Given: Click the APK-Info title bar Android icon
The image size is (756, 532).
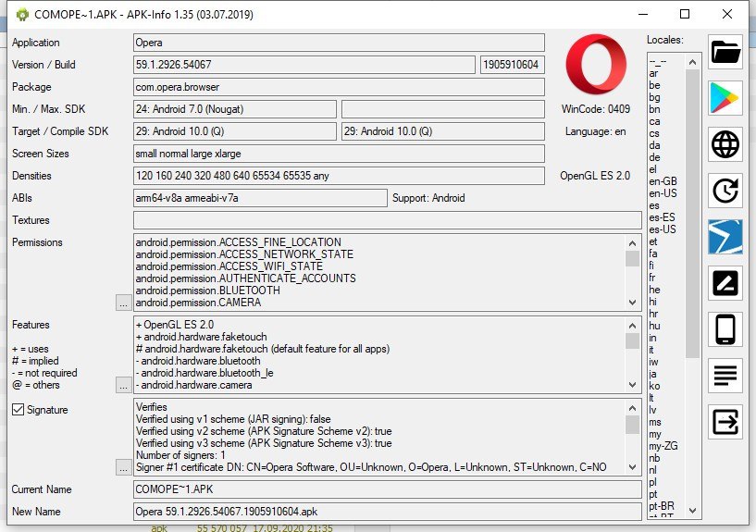Looking at the screenshot, I should tap(21, 15).
